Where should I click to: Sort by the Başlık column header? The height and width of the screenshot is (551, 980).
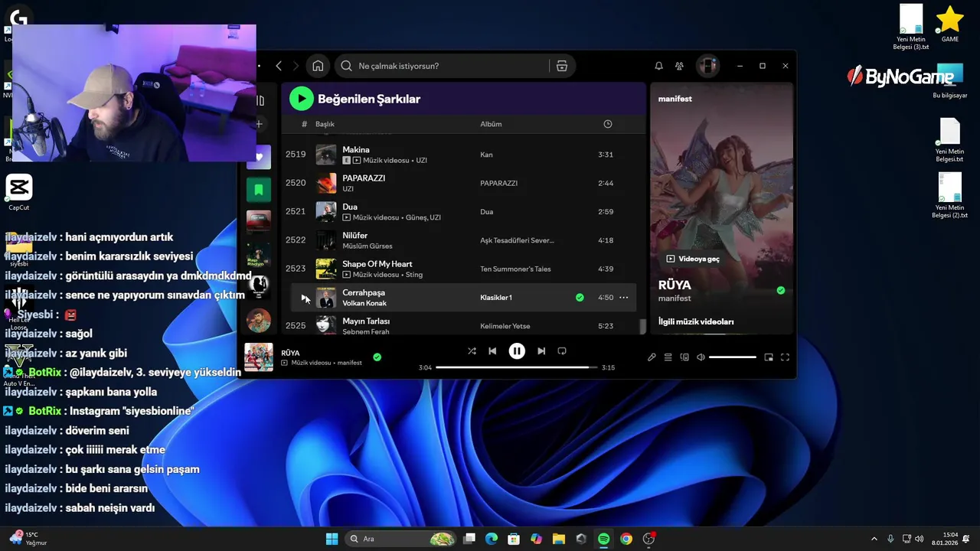(x=325, y=124)
